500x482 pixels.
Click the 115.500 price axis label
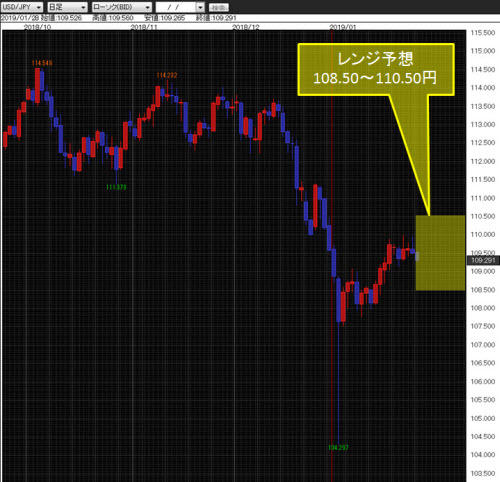point(483,33)
